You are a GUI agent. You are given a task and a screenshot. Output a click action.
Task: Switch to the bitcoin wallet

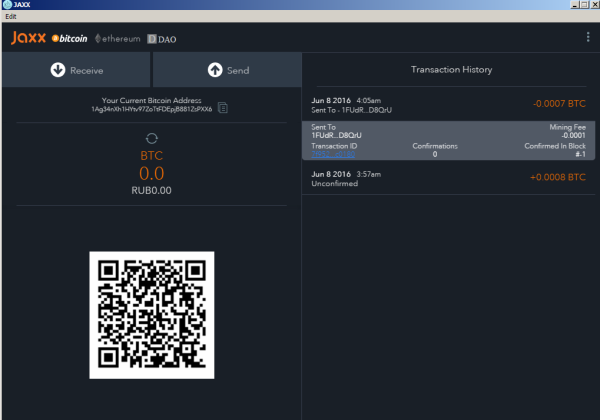click(69, 39)
